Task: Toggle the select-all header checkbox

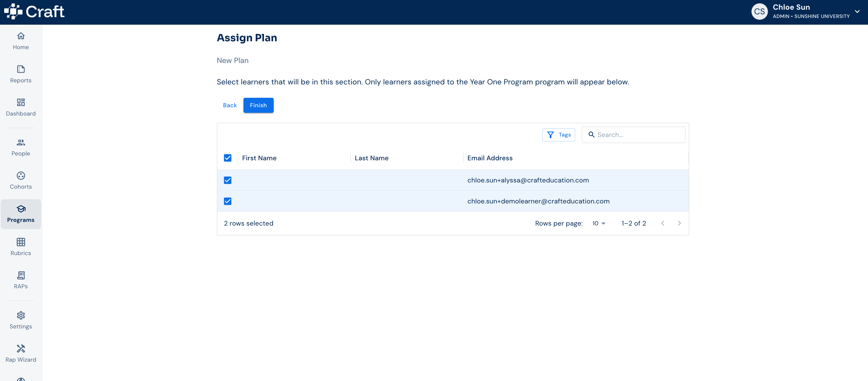Action: point(228,158)
